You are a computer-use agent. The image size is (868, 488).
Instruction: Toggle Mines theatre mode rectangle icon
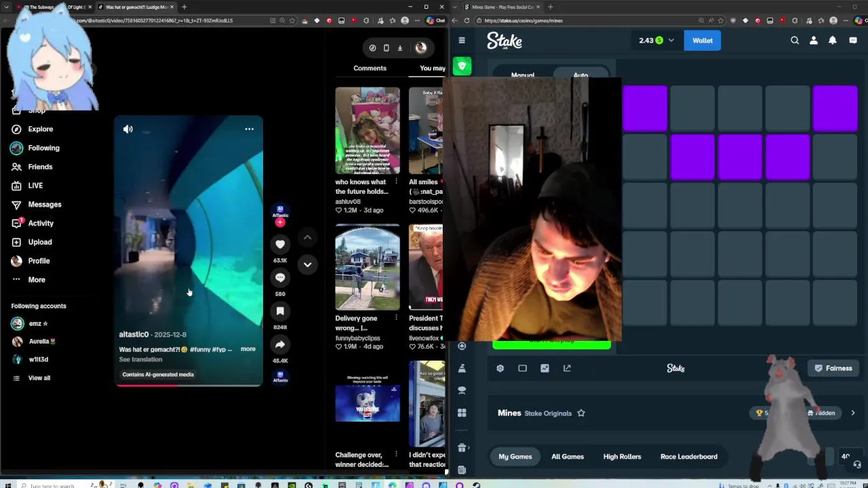[x=522, y=368]
